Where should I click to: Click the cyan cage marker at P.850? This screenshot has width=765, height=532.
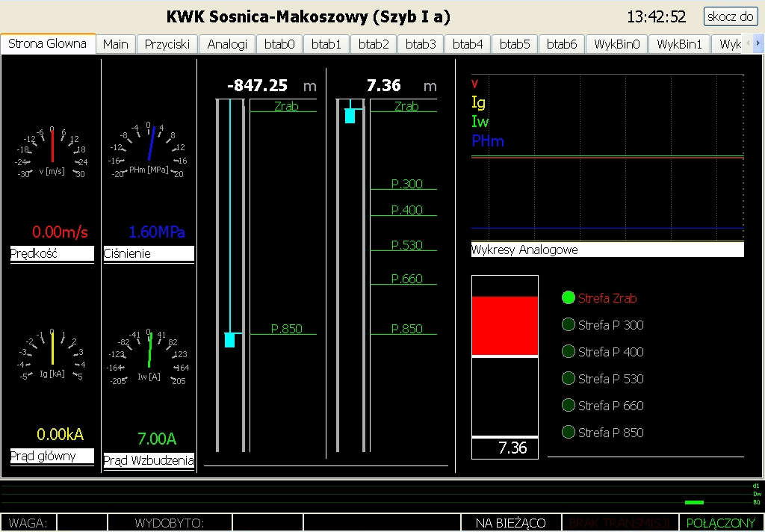230,340
